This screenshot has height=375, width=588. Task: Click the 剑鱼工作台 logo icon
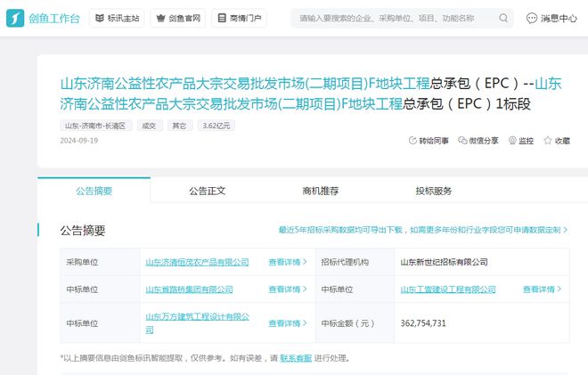(15, 18)
